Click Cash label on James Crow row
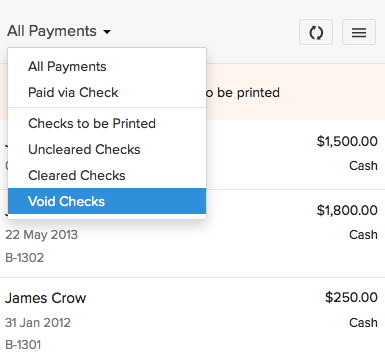Image resolution: width=385 pixels, height=362 pixels. pyautogui.click(x=363, y=323)
